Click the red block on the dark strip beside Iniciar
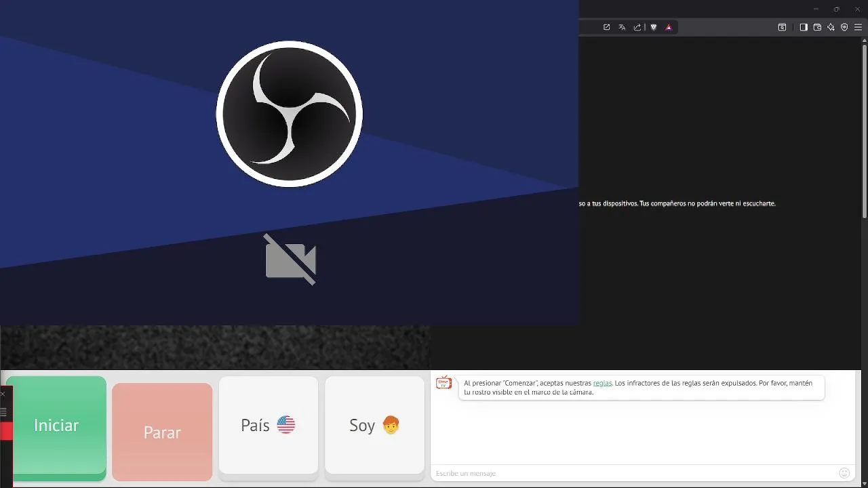 tap(6, 431)
